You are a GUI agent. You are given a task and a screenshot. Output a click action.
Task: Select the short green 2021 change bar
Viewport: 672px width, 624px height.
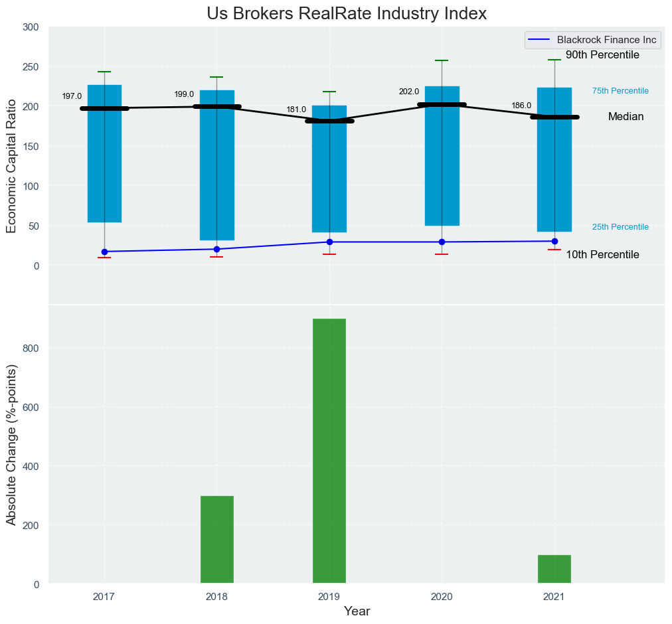pos(554,569)
